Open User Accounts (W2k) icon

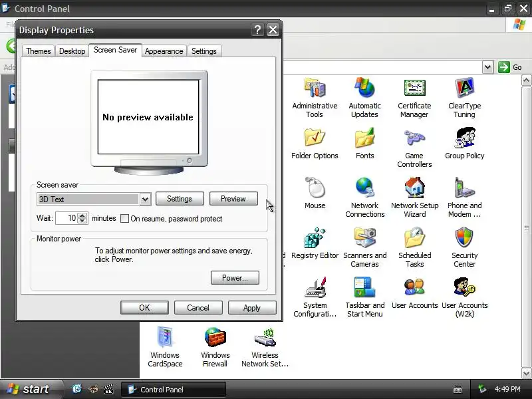464,287
